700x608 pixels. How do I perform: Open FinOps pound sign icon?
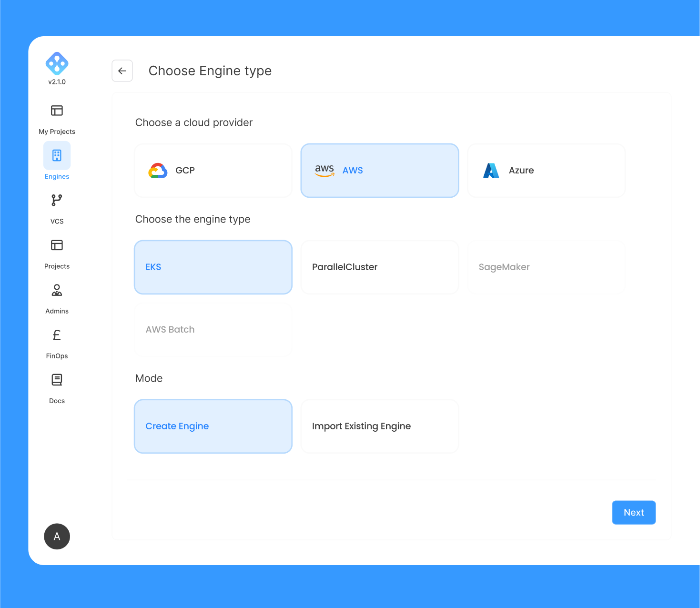[x=57, y=335]
